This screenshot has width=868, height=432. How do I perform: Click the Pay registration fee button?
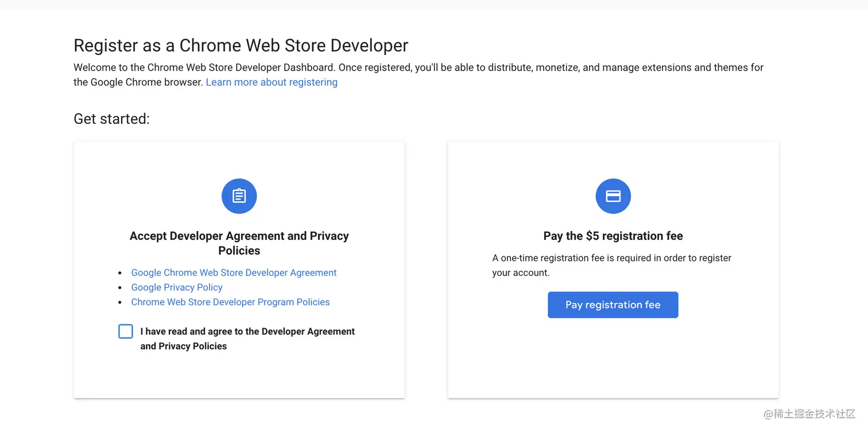click(x=613, y=305)
